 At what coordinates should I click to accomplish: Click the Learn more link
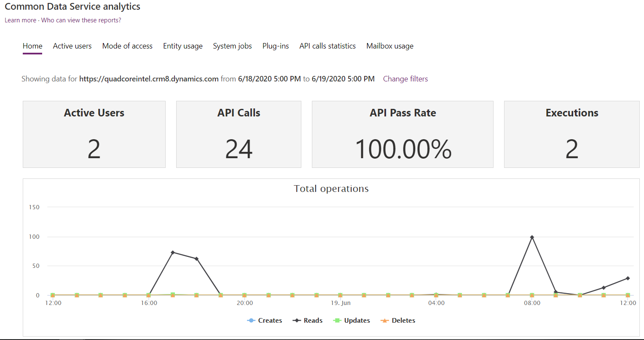(x=20, y=20)
